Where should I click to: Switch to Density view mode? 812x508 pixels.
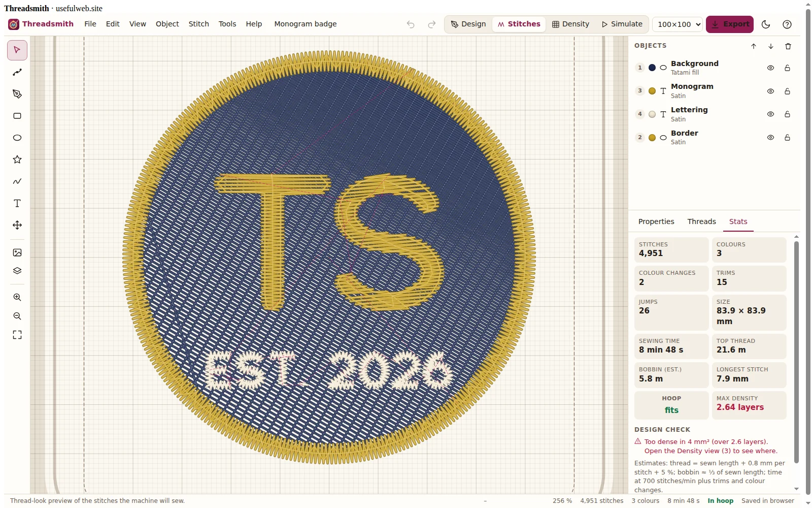coord(571,24)
